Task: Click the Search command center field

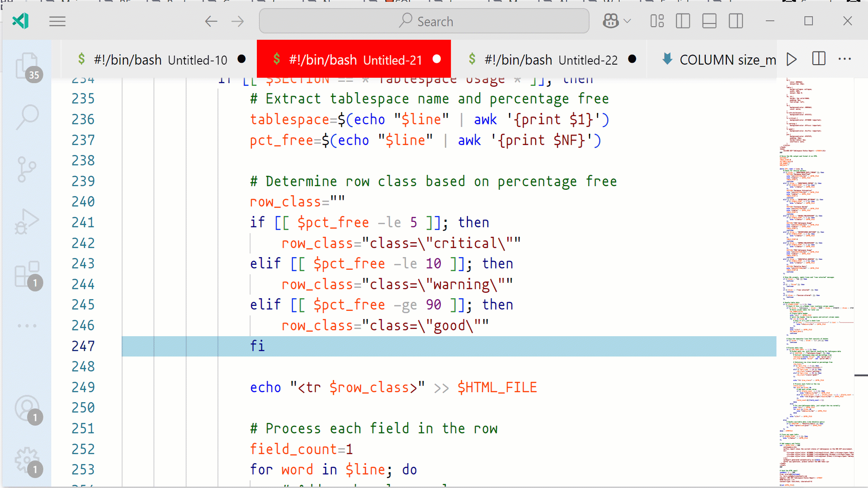Action: point(424,21)
